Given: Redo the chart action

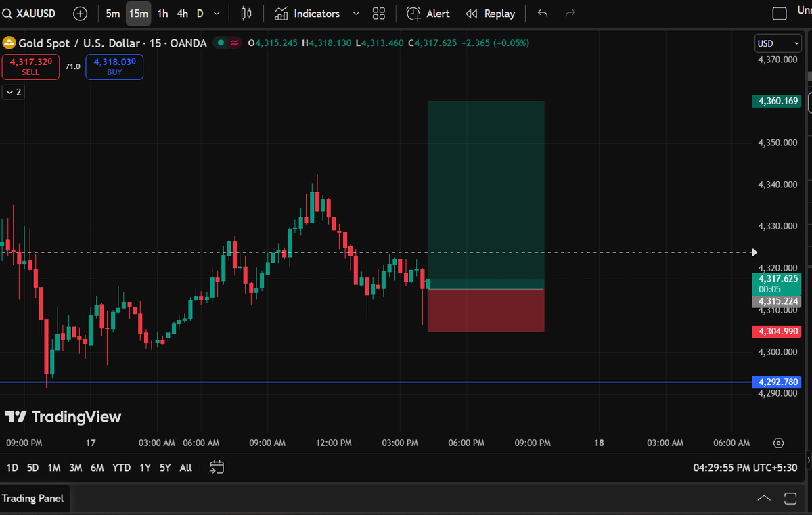Looking at the screenshot, I should point(570,14).
